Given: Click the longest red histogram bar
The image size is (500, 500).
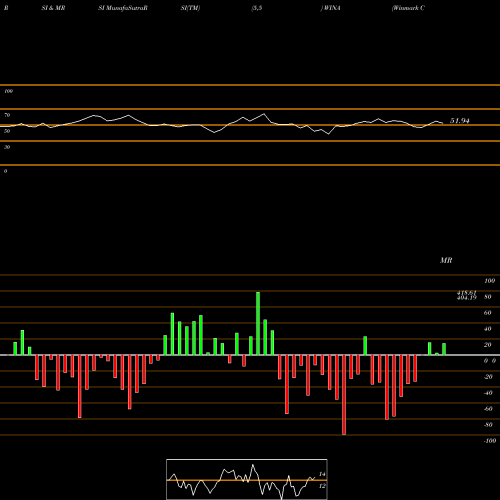Looking at the screenshot, I should (344, 395).
